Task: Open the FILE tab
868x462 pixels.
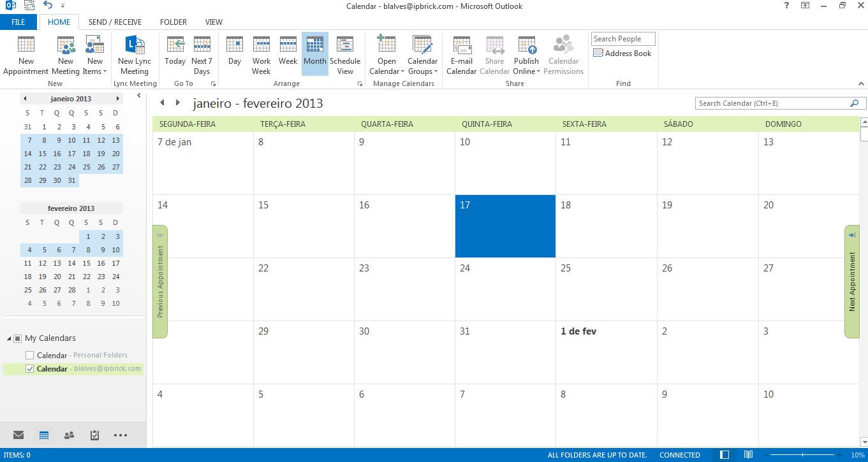Action: 18,22
